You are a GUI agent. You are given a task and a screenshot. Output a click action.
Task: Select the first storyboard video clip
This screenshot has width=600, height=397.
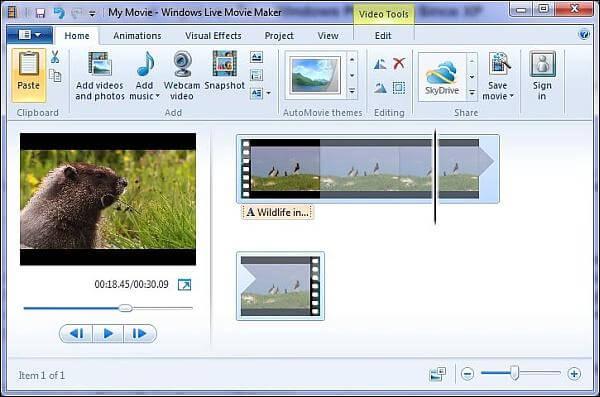point(367,168)
